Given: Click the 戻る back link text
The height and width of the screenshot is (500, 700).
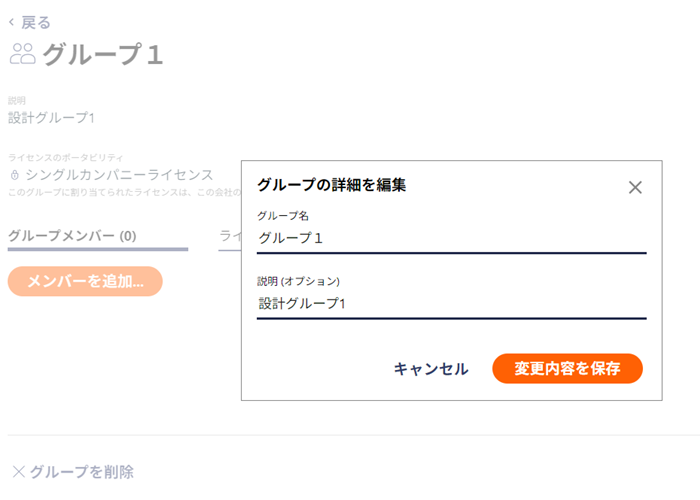Looking at the screenshot, I should pos(36,22).
